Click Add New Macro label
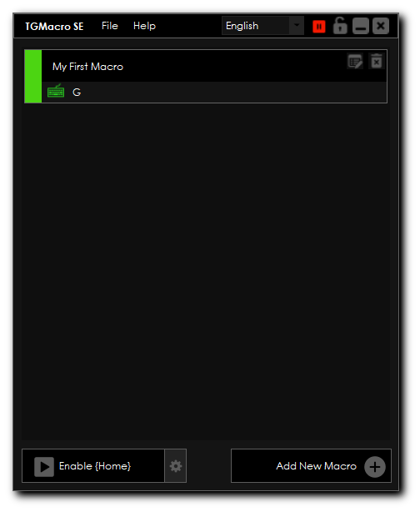The image size is (420, 512). pyautogui.click(x=316, y=466)
